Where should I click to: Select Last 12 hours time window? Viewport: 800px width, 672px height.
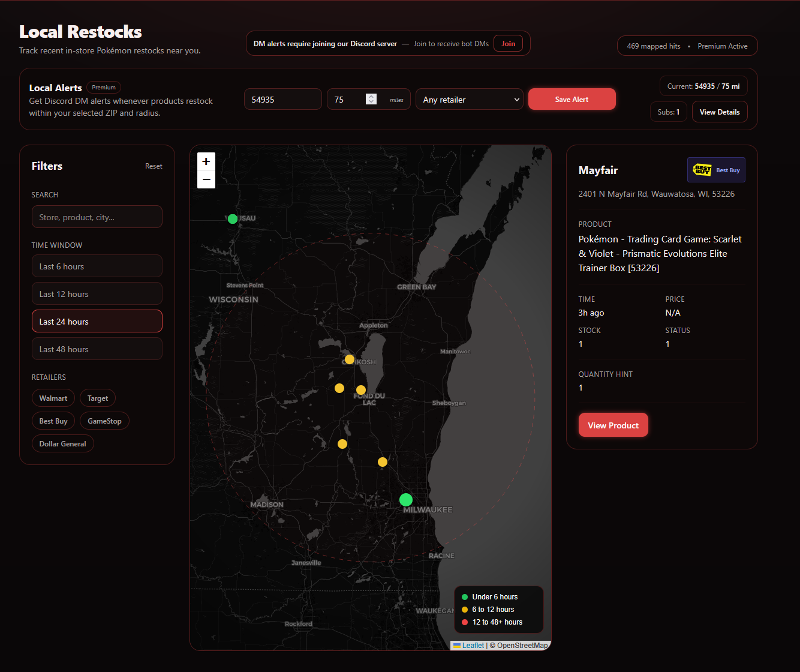click(97, 294)
